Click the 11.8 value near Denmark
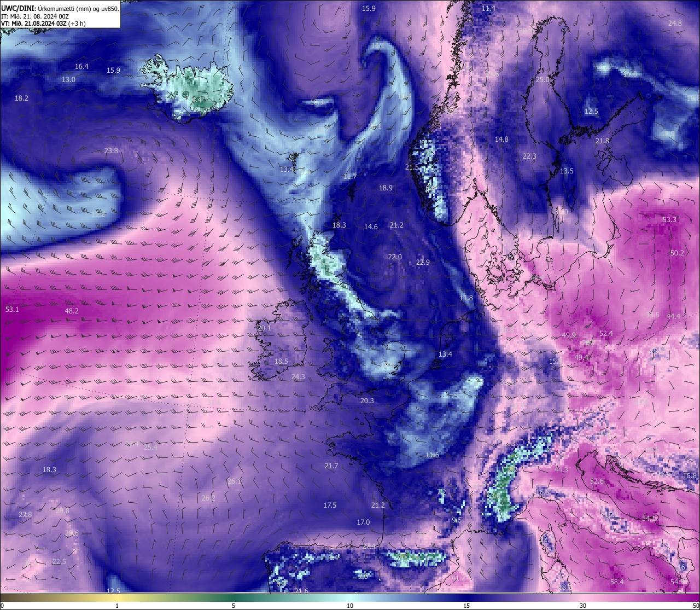The width and height of the screenshot is (700, 610). [x=466, y=298]
